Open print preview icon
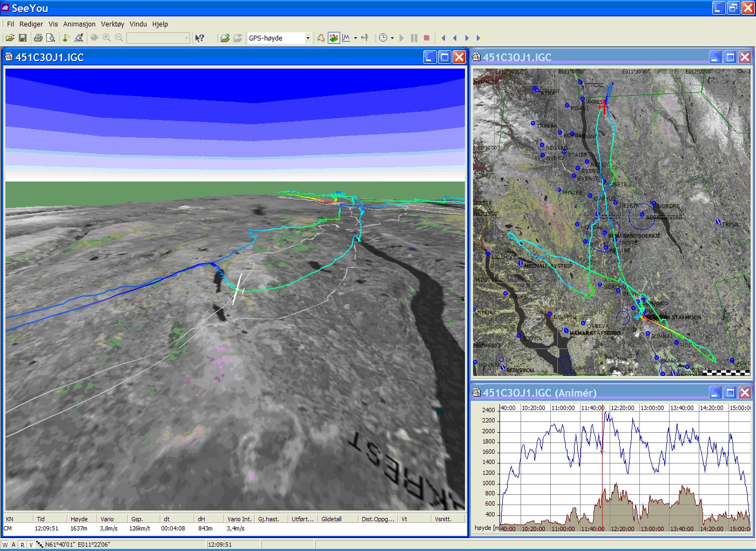This screenshot has height=551, width=756. (50, 38)
